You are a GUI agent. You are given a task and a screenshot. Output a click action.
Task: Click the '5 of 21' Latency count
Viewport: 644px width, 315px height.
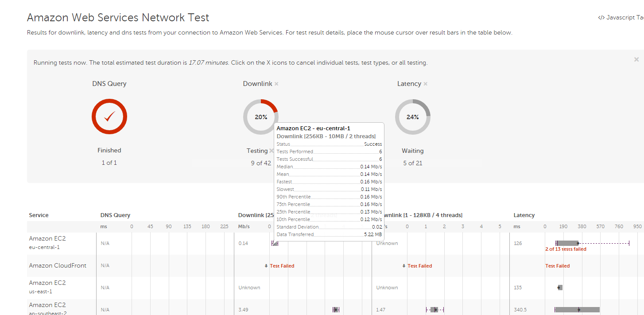tap(413, 163)
